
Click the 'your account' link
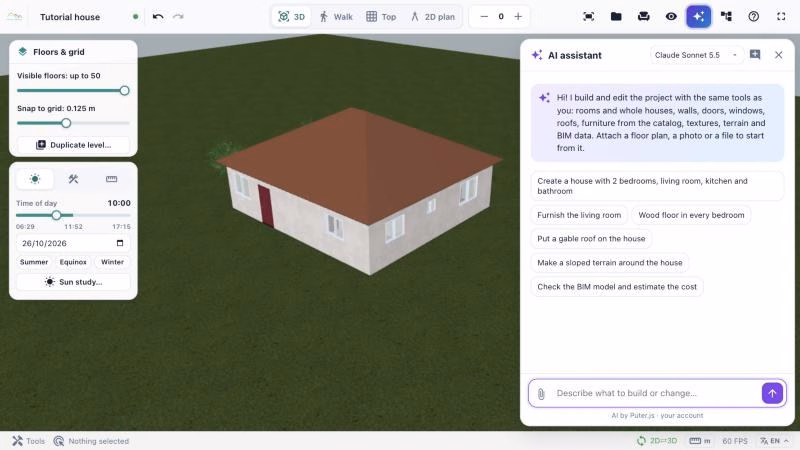[682, 415]
